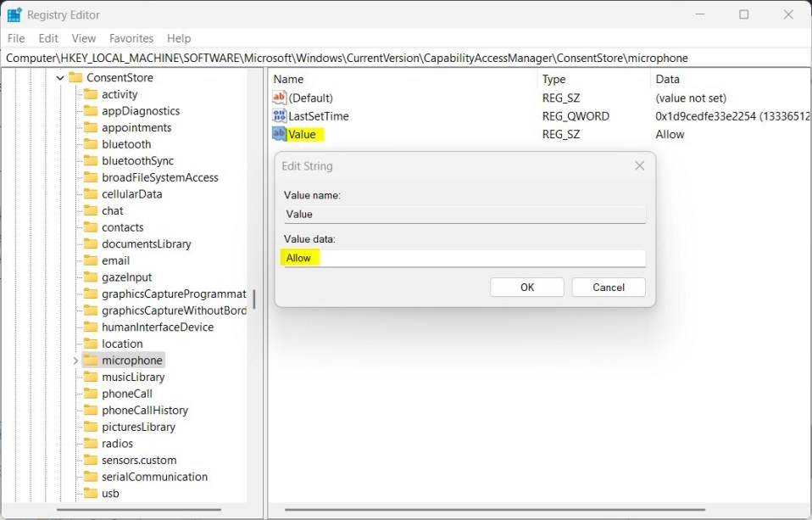Click the radios folder icon
Screen dimensions: 812x520
(x=91, y=444)
